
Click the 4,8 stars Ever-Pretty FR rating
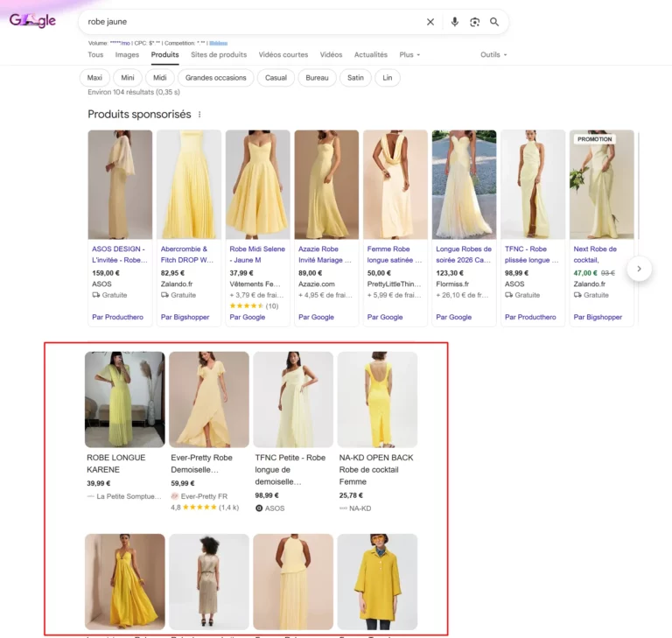[x=205, y=508]
